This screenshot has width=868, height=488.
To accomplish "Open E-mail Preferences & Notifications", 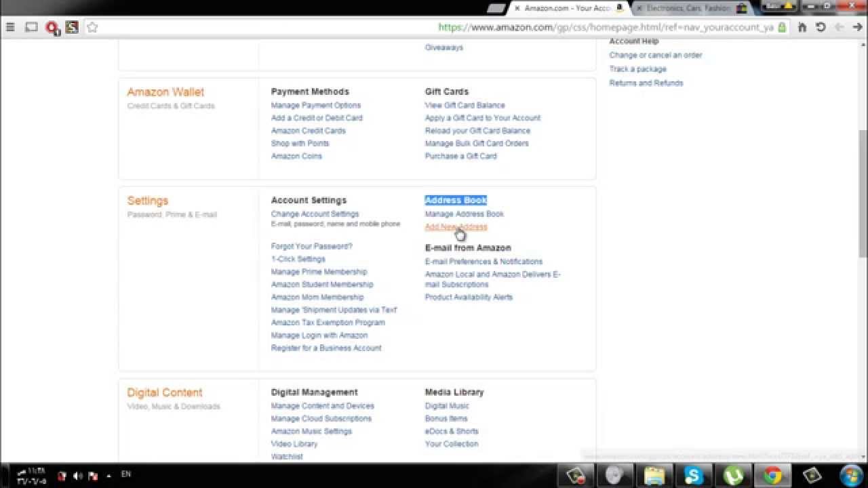I will pyautogui.click(x=484, y=262).
